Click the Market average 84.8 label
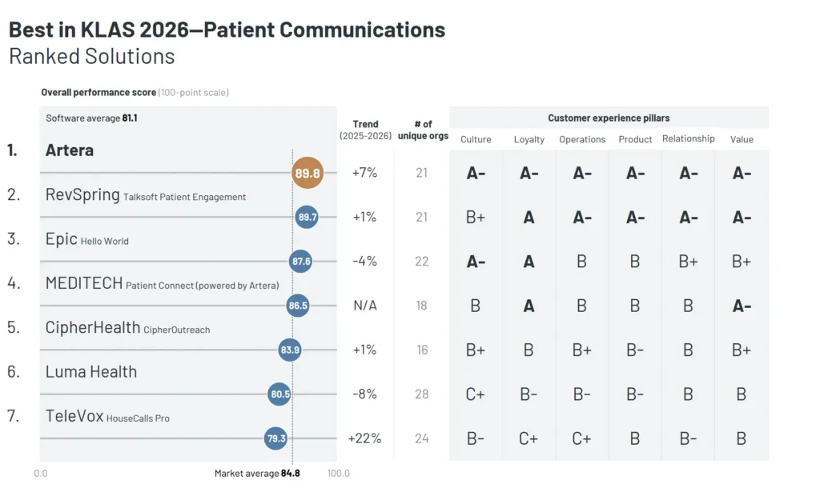The height and width of the screenshot is (504, 820). pos(257,474)
